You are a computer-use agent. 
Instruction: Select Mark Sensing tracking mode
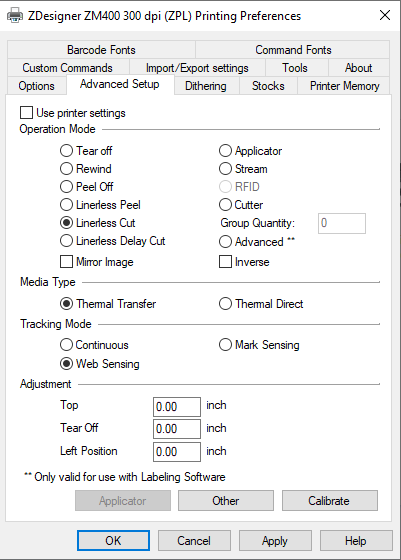tap(225, 345)
